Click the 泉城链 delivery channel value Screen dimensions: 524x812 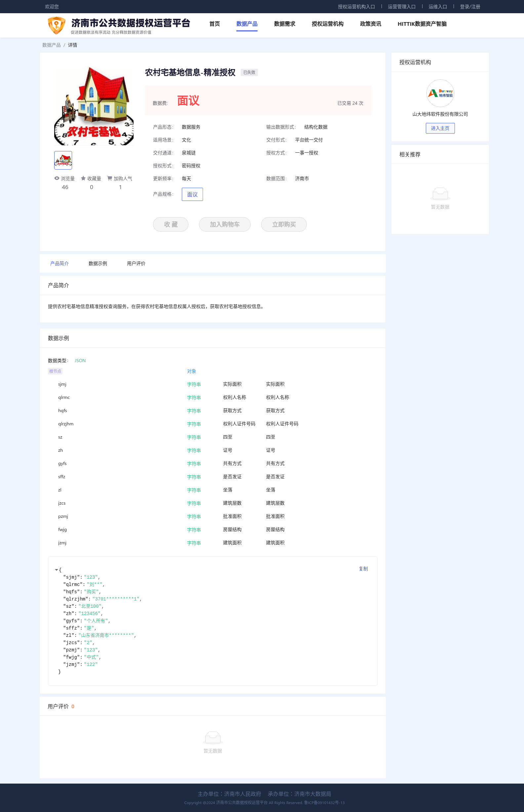[188, 153]
